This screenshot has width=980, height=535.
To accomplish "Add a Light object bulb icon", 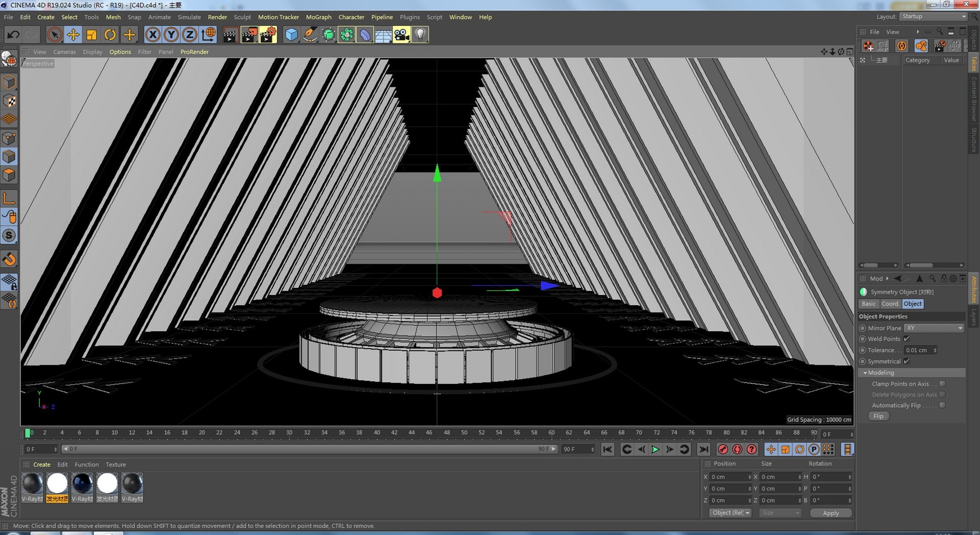I will pyautogui.click(x=420, y=35).
